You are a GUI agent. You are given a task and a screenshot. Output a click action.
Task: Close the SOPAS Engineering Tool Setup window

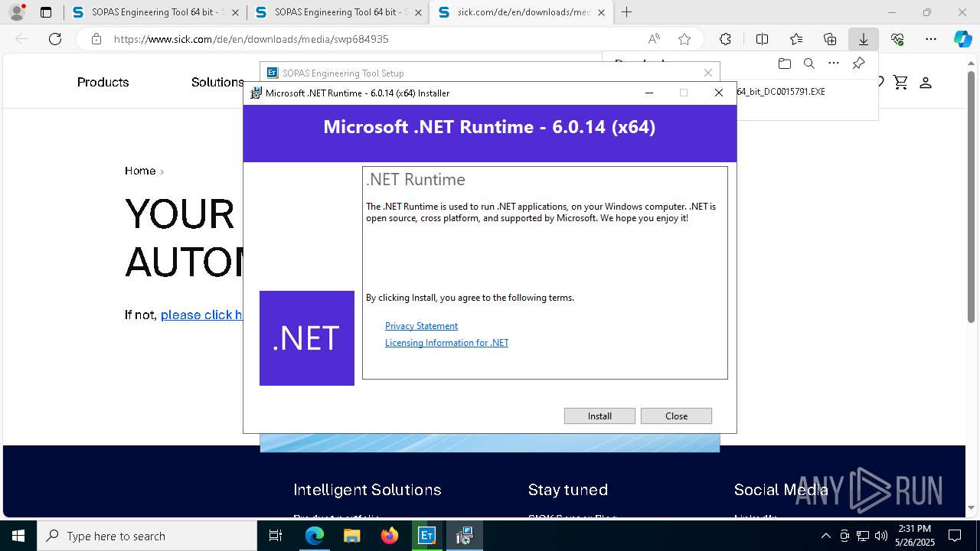coord(707,73)
